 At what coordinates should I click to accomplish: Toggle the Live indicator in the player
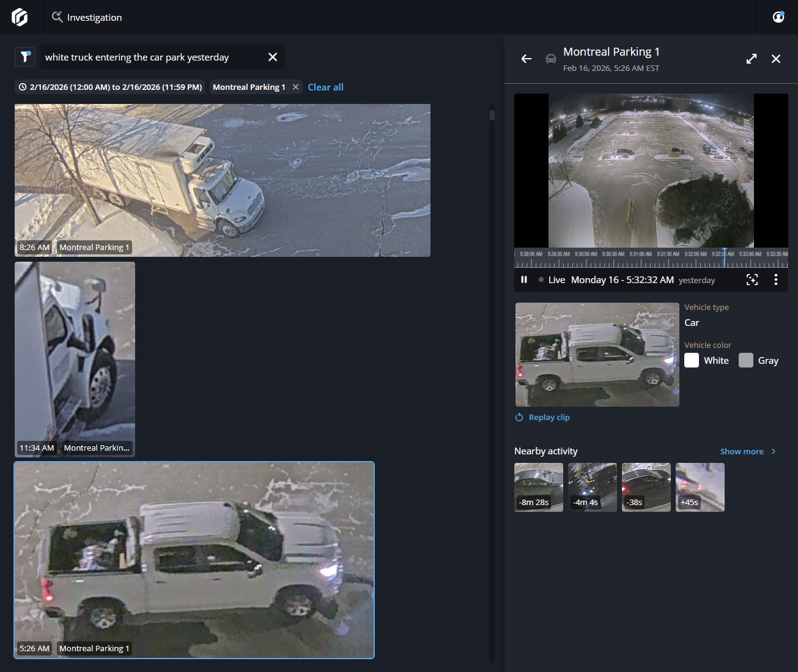[552, 279]
